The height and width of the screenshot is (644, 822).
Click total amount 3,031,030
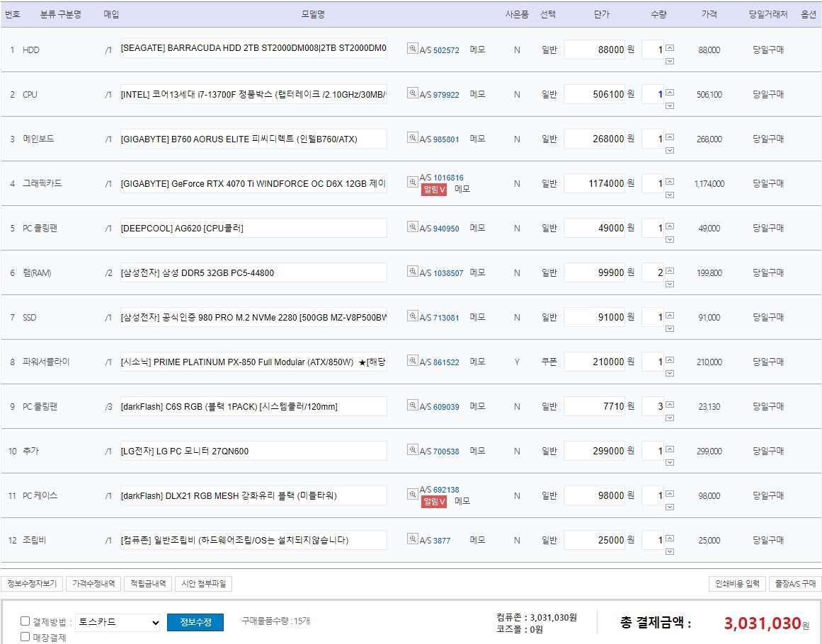[x=763, y=623]
